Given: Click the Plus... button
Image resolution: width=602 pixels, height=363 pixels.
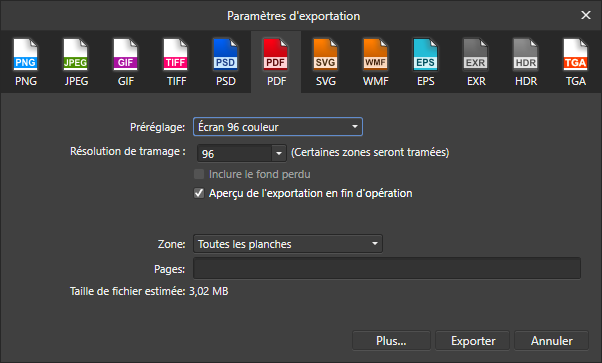Looking at the screenshot, I should click(x=391, y=341).
